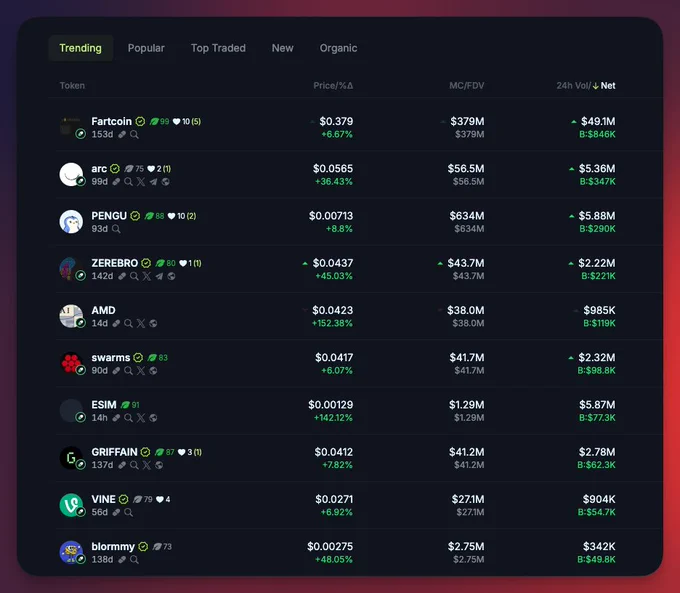The image size is (680, 593).
Task: Click the 24h Vol column header
Action: click(x=572, y=85)
